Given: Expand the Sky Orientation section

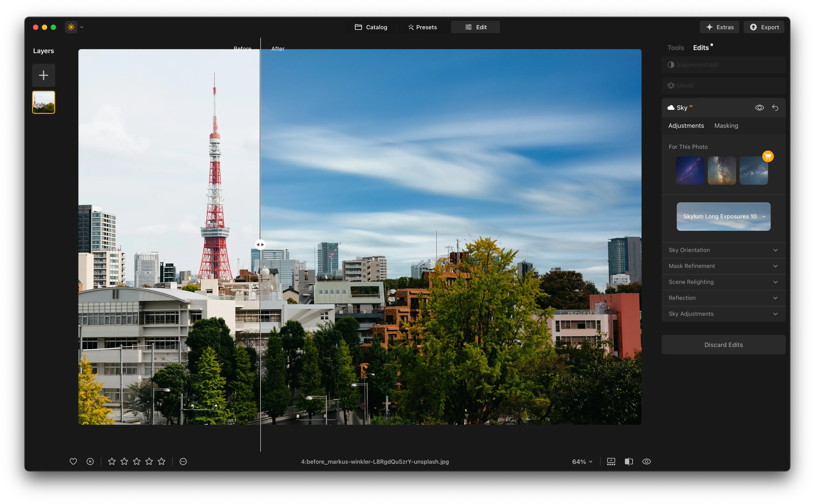Looking at the screenshot, I should pos(723,250).
